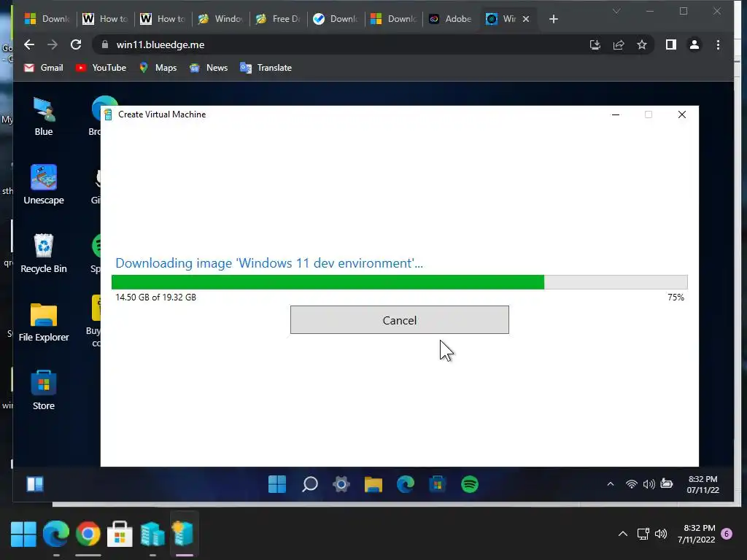Open a new Chrome tab

[x=553, y=19]
